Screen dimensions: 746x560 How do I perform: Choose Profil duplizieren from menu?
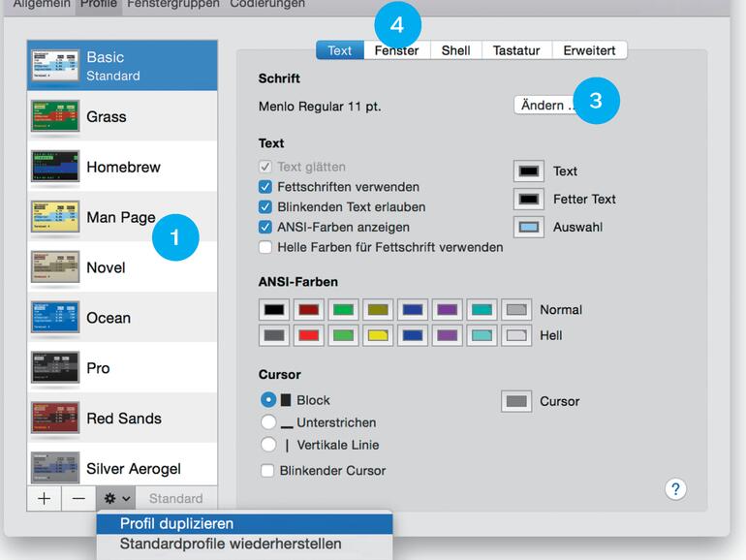[244, 523]
